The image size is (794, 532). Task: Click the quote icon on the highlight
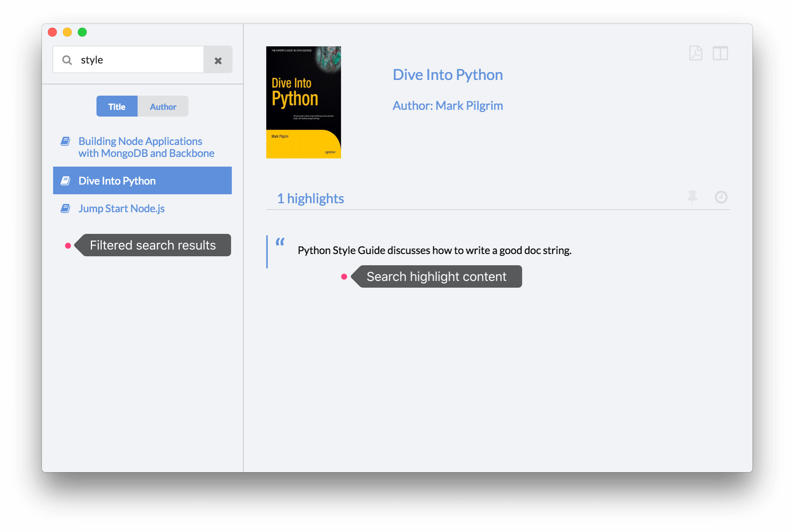coord(280,241)
